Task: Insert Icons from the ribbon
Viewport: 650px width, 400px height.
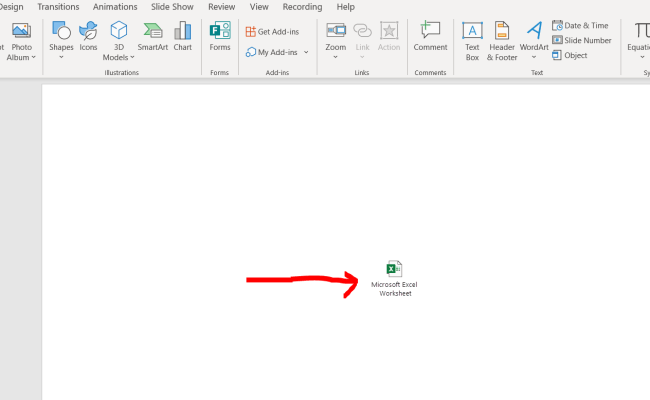Action: point(88,36)
